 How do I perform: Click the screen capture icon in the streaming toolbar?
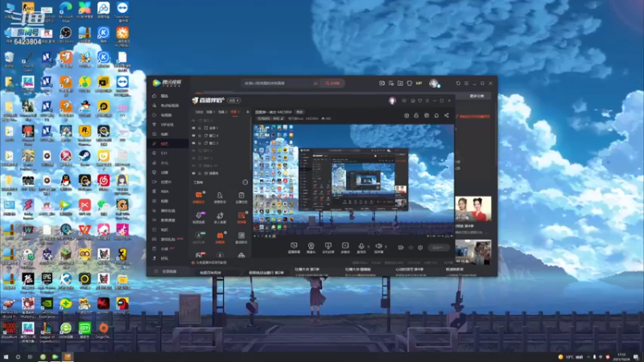(294, 247)
